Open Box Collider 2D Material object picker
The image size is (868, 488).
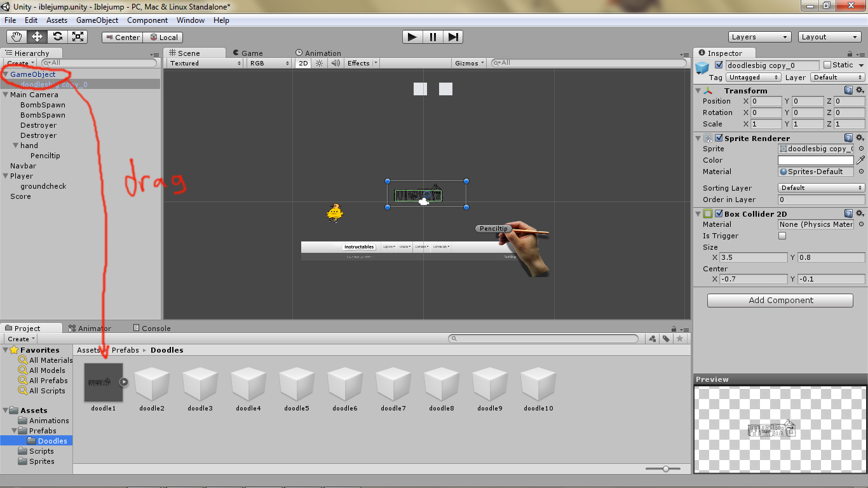coord(861,224)
